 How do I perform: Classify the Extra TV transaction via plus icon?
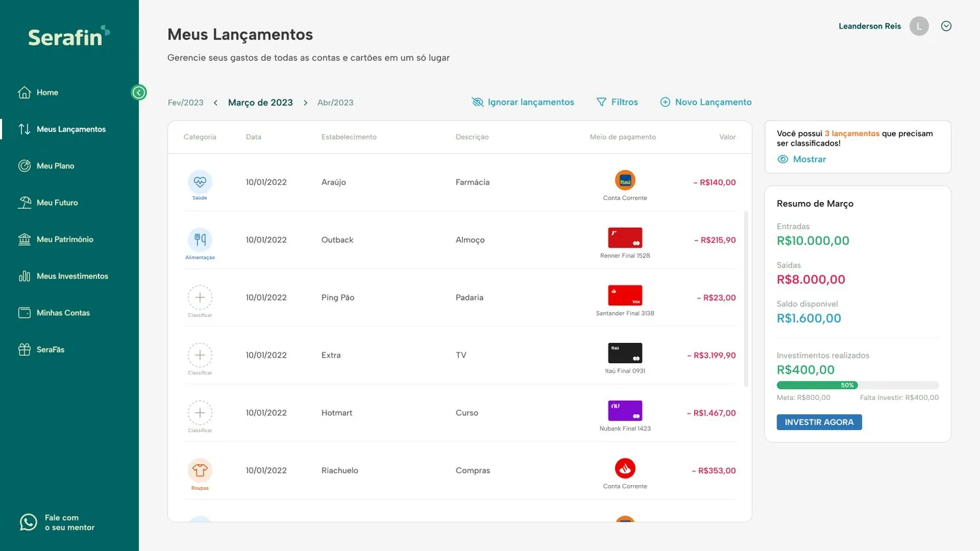tap(200, 355)
